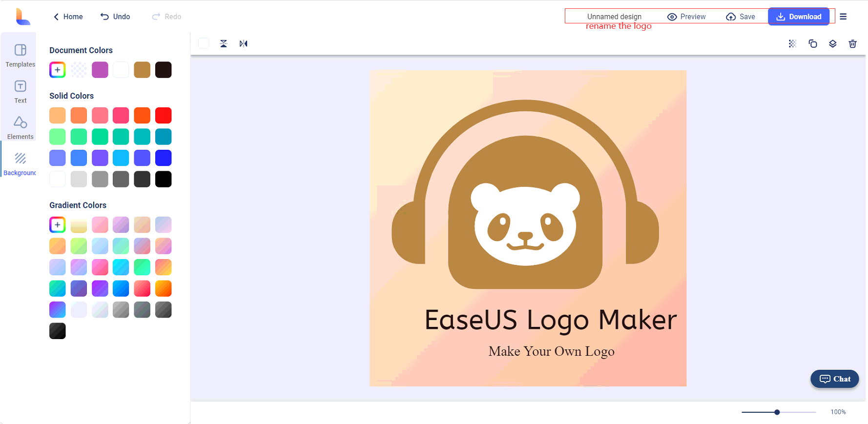Undo the last action
This screenshot has height=424, width=868.
pyautogui.click(x=115, y=17)
